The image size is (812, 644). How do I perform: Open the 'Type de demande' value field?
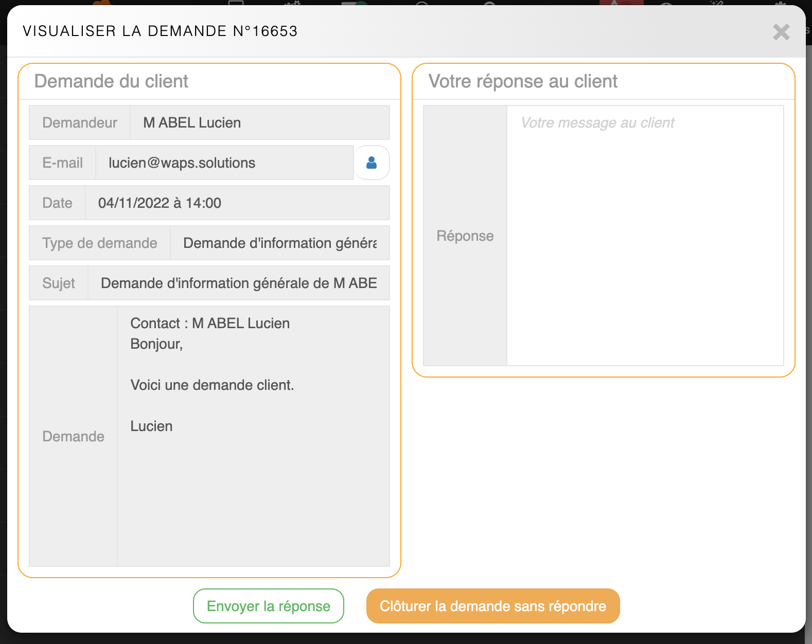click(279, 243)
